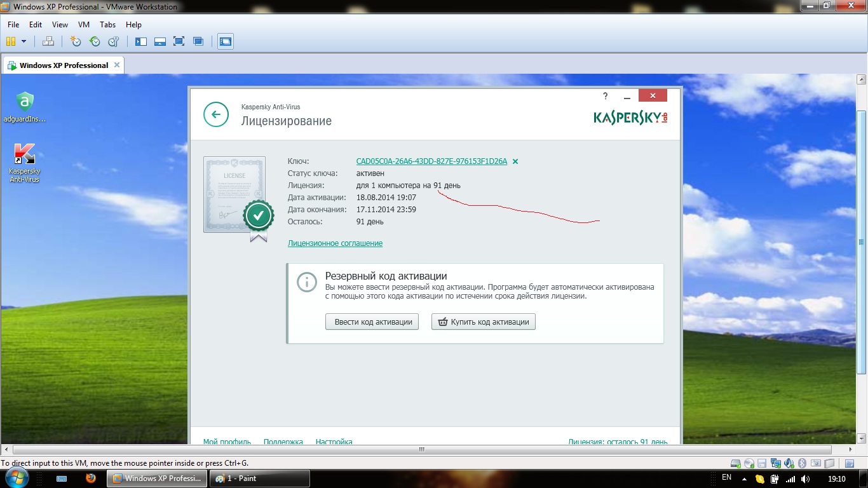Viewport: 868px width, 488px height.
Task: Open the Tabs menu
Action: [108, 25]
